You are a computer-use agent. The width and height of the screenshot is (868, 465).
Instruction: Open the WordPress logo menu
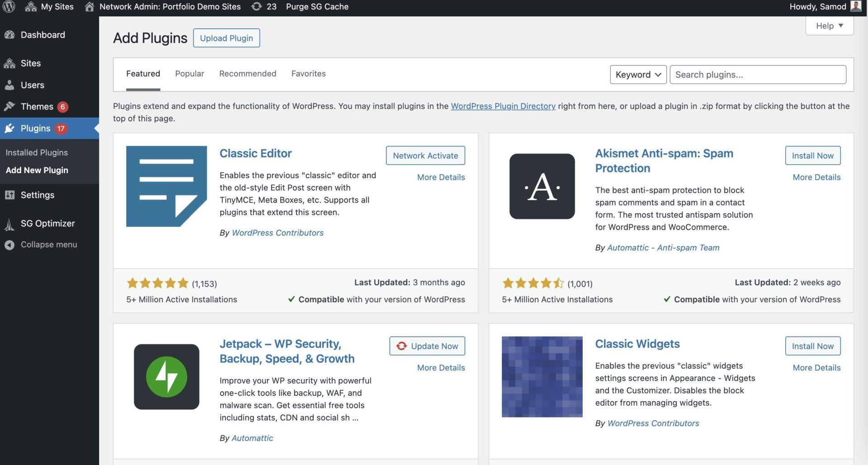click(x=9, y=6)
